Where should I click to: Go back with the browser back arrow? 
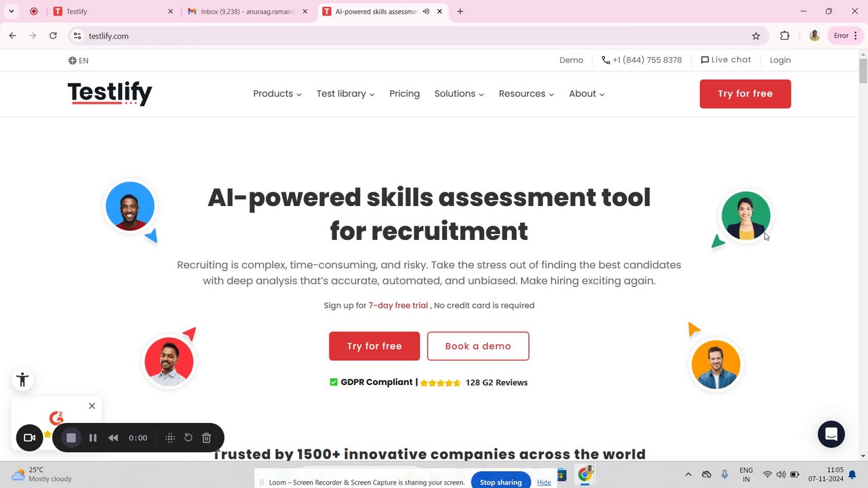click(12, 36)
